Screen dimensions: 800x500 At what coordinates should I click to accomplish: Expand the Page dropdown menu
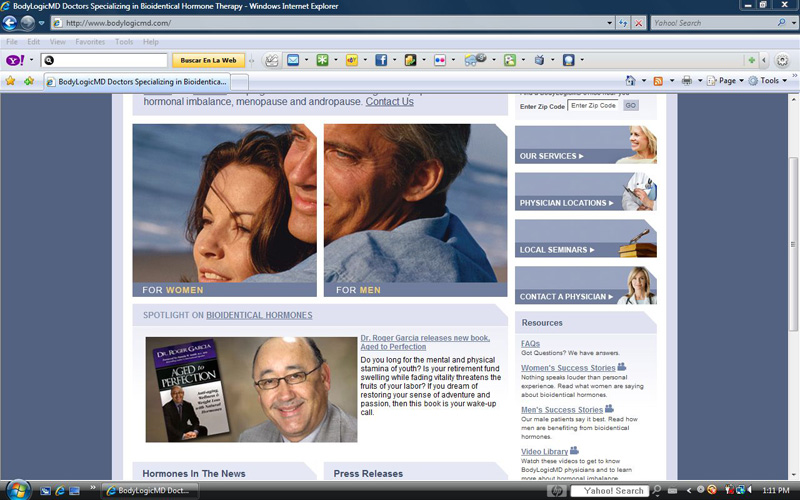(727, 81)
